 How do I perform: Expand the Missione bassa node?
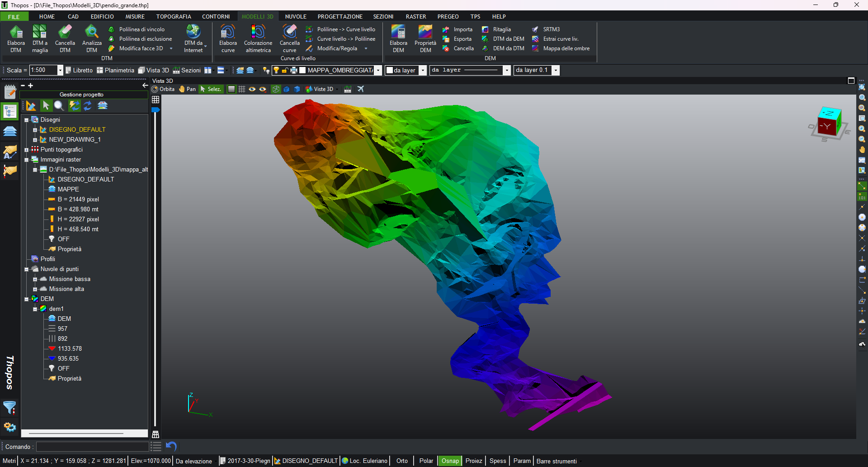point(35,279)
